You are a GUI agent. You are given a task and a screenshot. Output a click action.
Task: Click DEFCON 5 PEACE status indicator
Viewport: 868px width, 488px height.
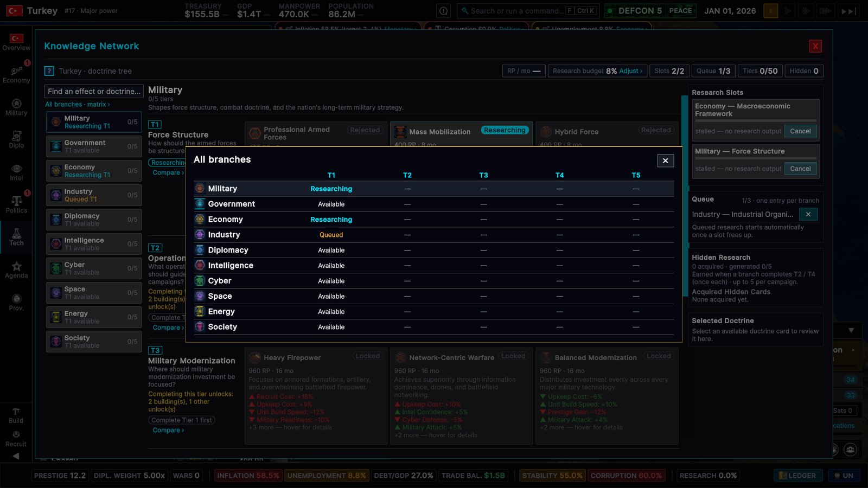(x=650, y=11)
